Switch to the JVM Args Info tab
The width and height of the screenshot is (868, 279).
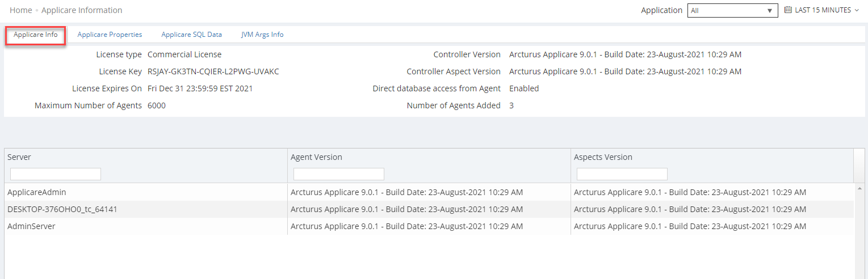pyautogui.click(x=262, y=35)
